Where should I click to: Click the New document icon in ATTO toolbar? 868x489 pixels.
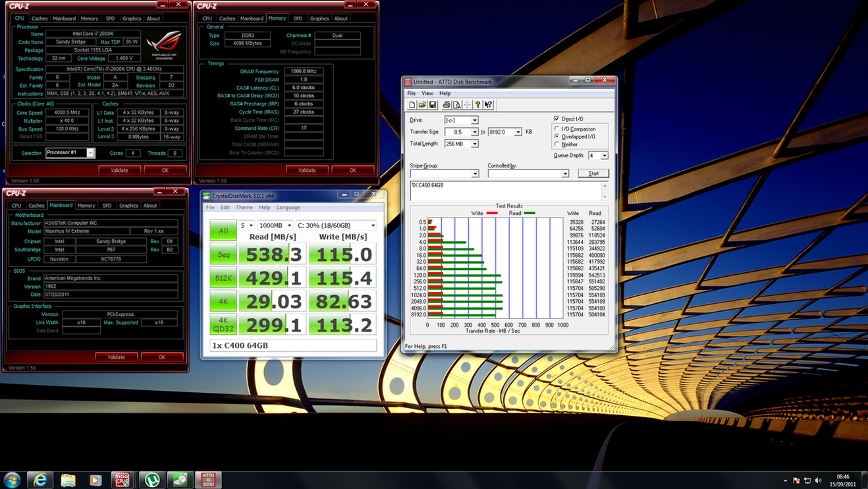point(412,105)
